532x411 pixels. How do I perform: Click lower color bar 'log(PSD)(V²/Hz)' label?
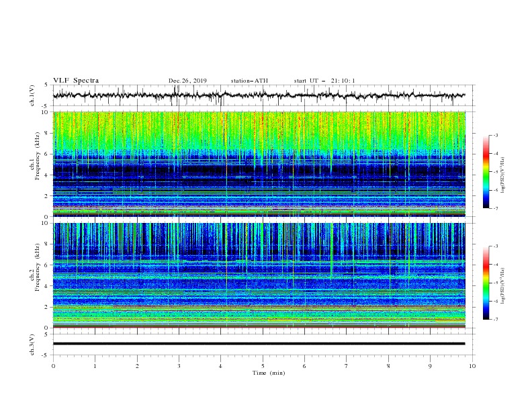click(x=503, y=286)
